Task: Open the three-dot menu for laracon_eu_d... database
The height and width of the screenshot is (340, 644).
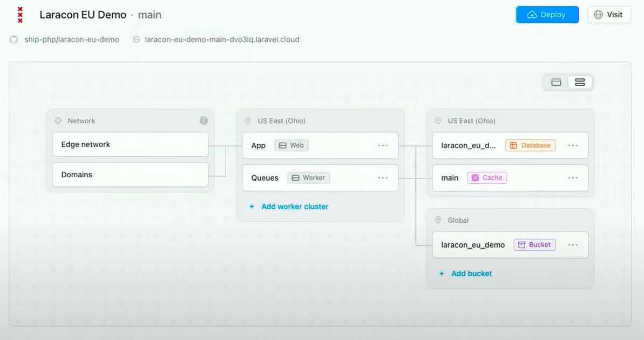Action: click(x=573, y=145)
